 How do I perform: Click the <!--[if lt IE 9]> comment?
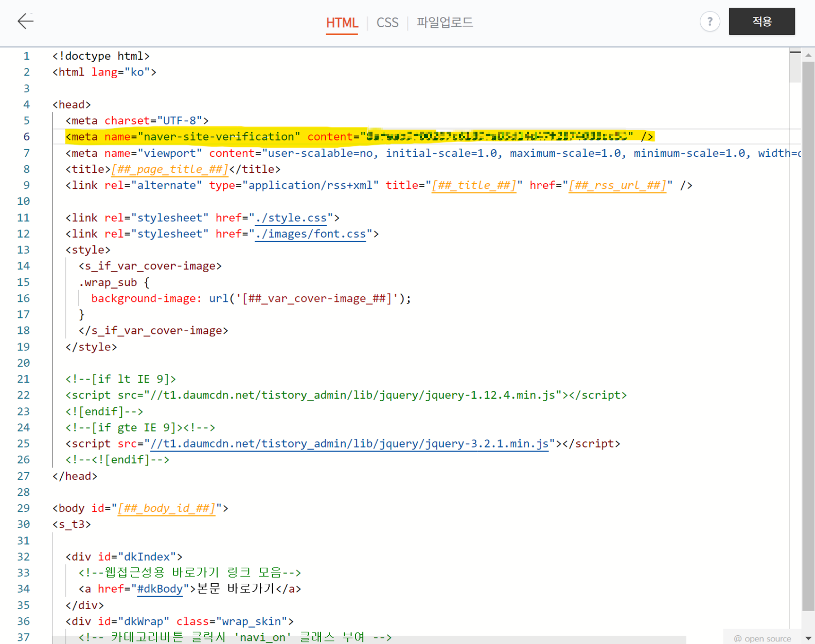click(x=121, y=379)
